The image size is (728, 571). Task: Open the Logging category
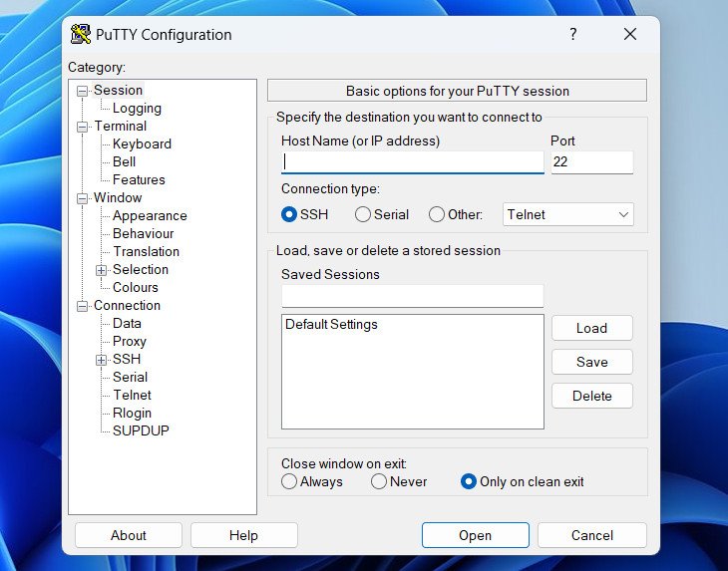click(137, 108)
